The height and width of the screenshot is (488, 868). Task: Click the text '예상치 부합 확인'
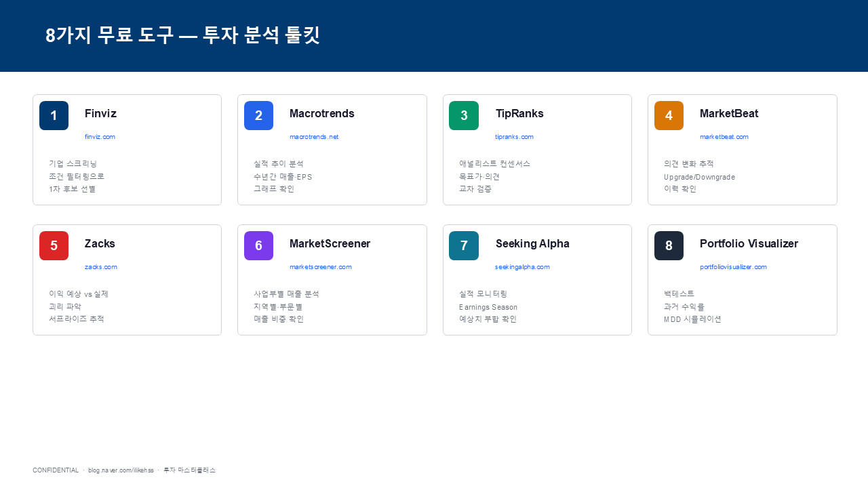[488, 319]
